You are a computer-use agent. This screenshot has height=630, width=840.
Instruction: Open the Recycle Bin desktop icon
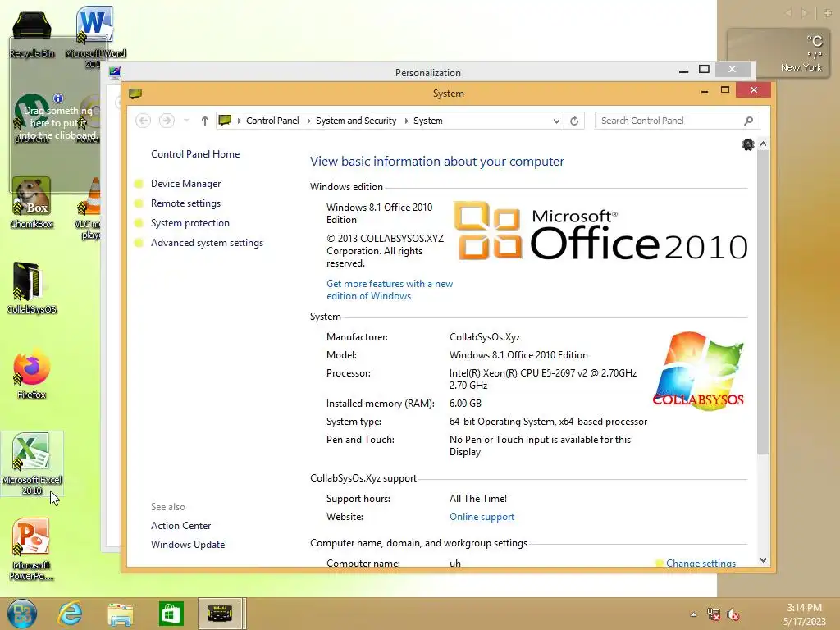coord(32,34)
